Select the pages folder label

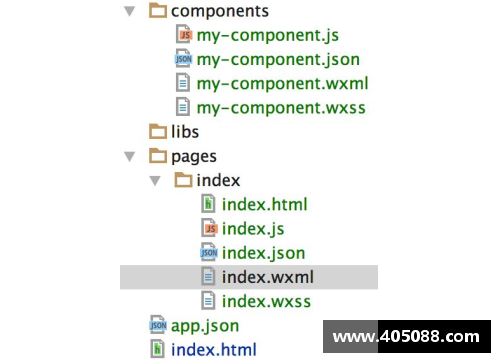pyautogui.click(x=194, y=157)
